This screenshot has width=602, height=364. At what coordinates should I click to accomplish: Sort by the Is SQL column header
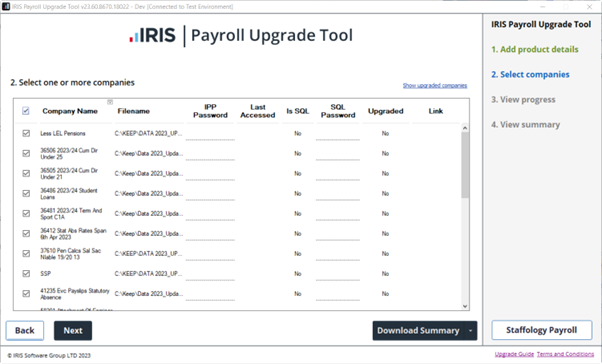click(x=298, y=111)
